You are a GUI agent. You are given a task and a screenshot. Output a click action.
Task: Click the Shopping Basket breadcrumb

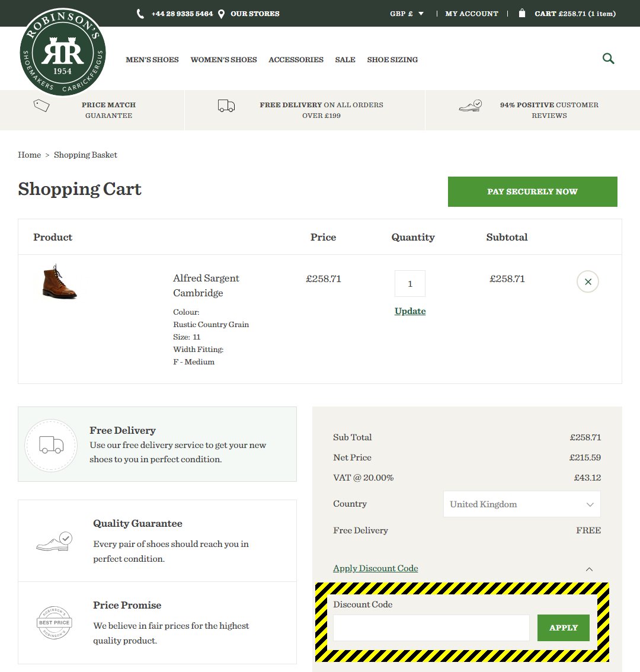click(x=85, y=155)
